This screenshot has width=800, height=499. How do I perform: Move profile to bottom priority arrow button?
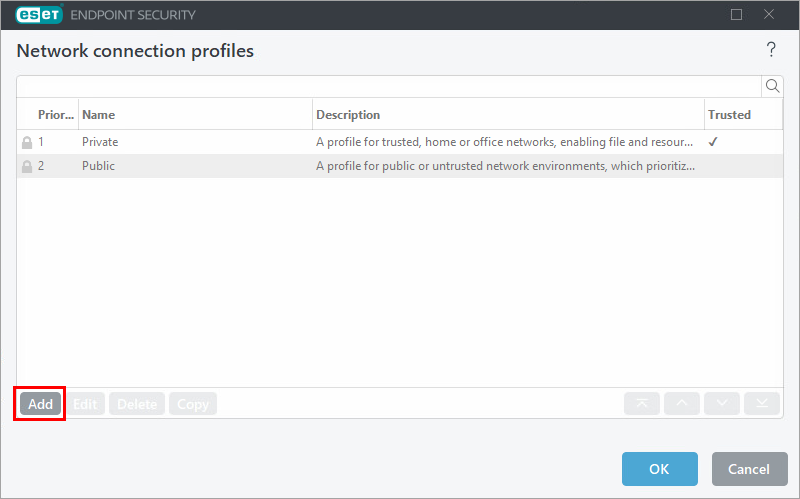click(x=762, y=404)
